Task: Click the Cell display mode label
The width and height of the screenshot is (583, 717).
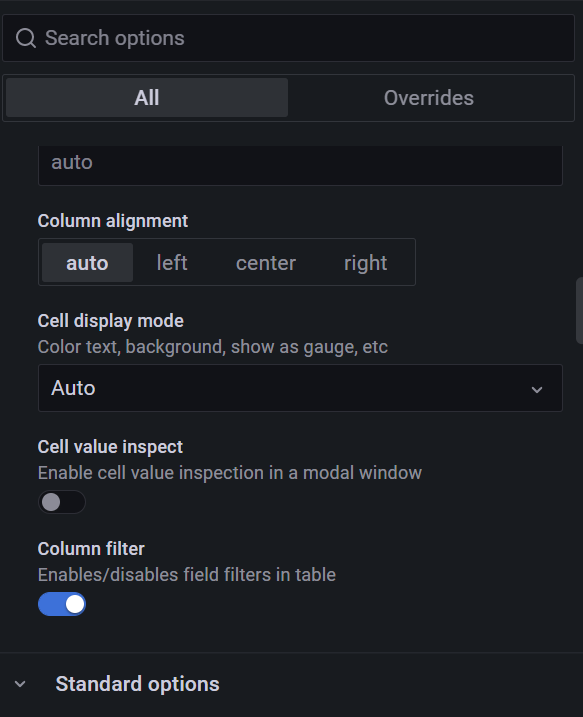Action: click(x=111, y=321)
